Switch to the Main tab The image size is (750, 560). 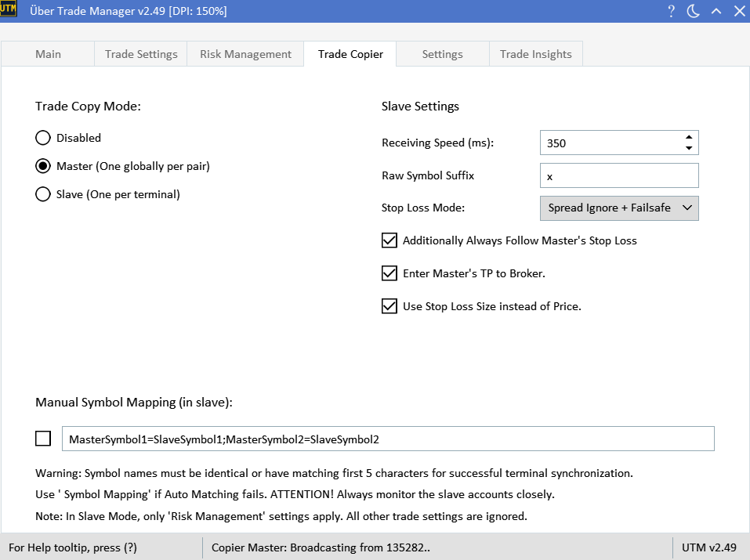point(48,54)
